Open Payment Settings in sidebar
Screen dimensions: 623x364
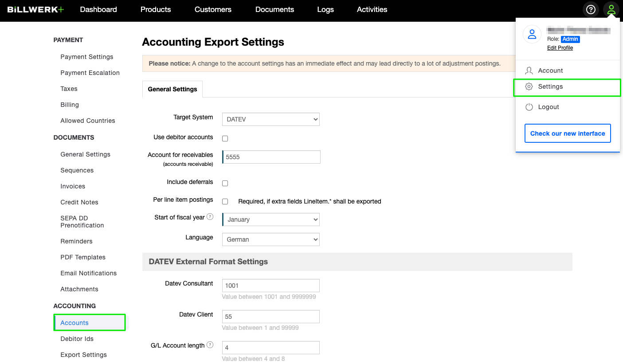87,57
